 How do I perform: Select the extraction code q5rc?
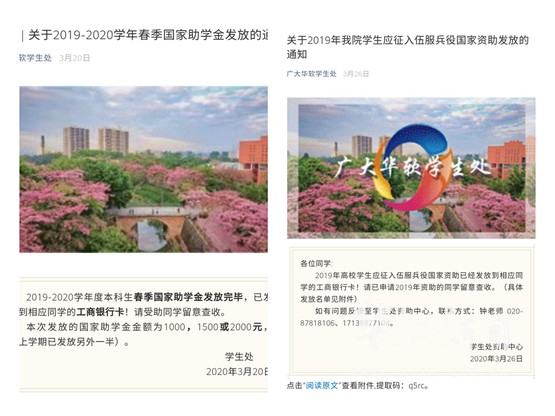[417, 386]
